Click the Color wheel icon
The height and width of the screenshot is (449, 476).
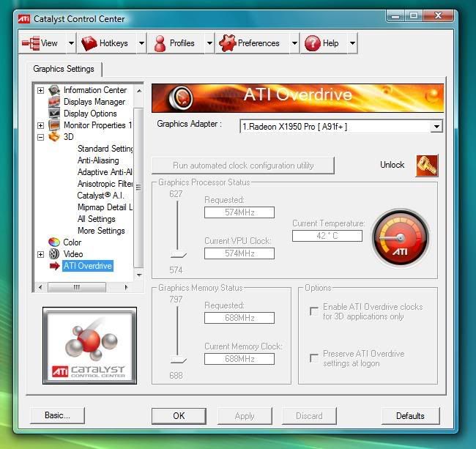[x=54, y=242]
